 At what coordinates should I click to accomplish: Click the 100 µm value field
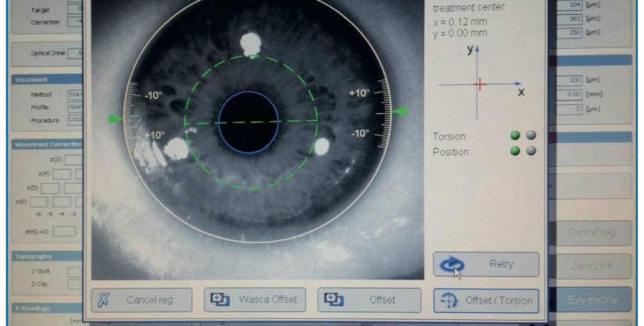pos(569,80)
